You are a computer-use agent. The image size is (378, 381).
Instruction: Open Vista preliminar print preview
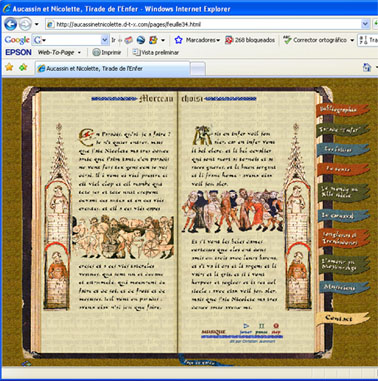click(156, 52)
